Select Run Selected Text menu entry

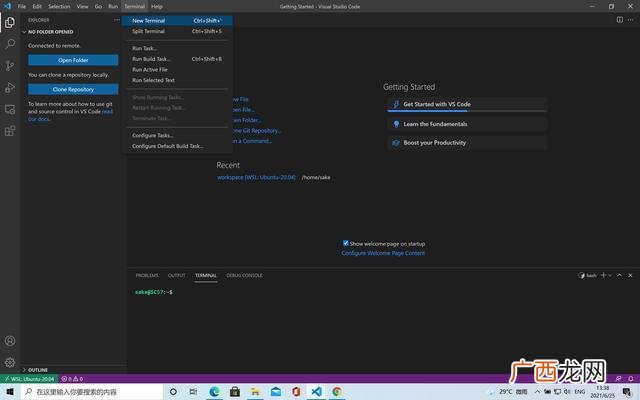click(177, 80)
